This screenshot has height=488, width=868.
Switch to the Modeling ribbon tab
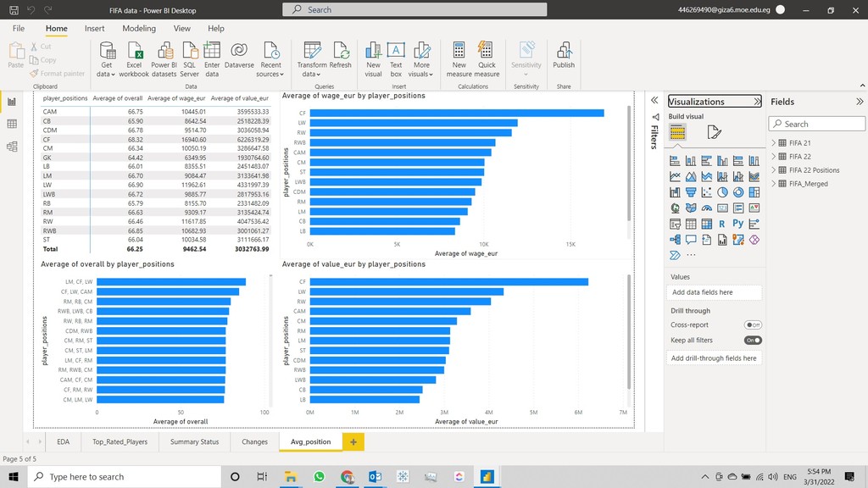pos(139,28)
